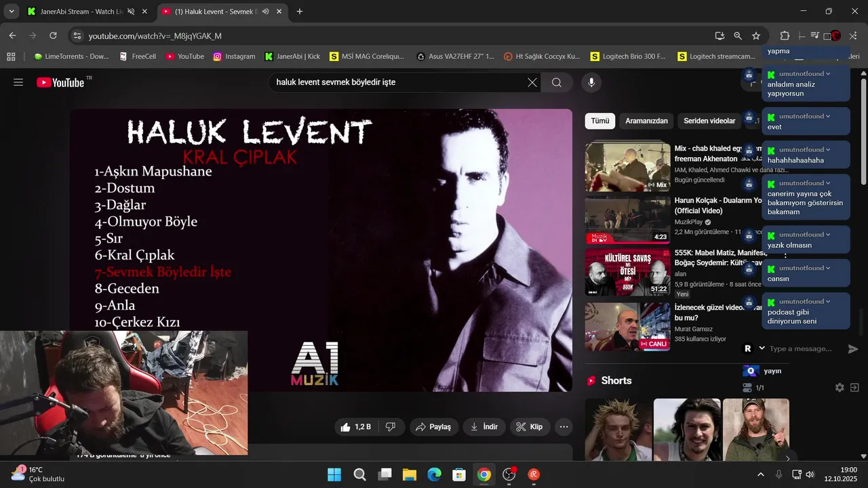Open the MSİ MAG Coreliqu bookmark

tap(366, 56)
